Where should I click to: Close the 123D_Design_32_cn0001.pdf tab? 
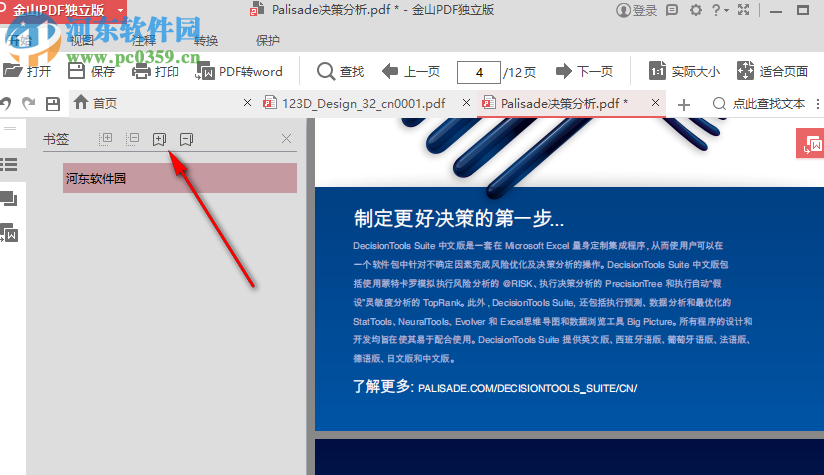click(466, 103)
